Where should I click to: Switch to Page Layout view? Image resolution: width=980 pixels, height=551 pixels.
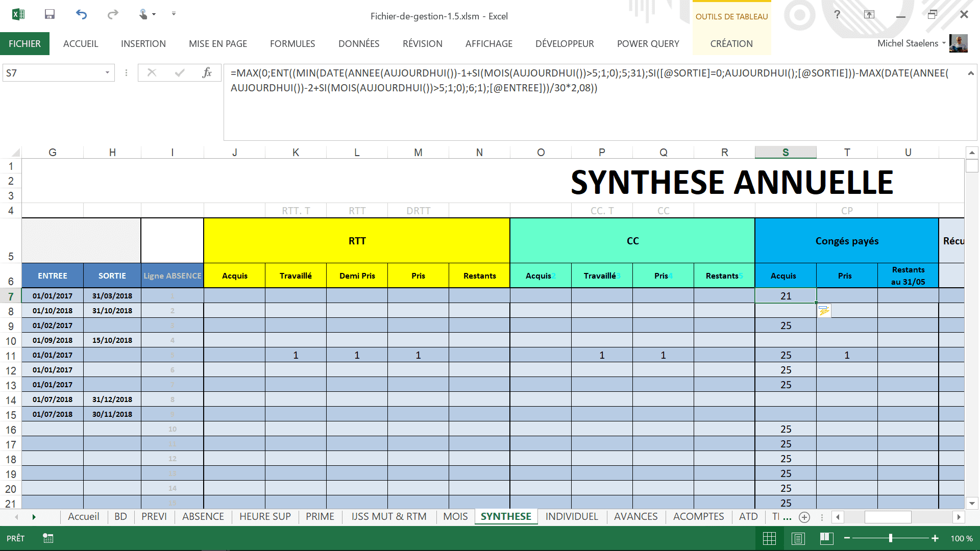click(798, 538)
